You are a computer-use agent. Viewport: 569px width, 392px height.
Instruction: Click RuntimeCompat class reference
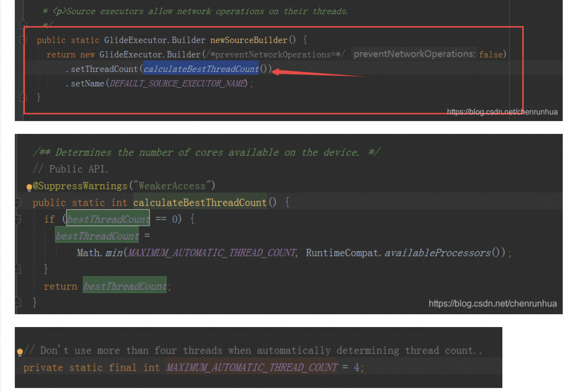pyautogui.click(x=342, y=253)
